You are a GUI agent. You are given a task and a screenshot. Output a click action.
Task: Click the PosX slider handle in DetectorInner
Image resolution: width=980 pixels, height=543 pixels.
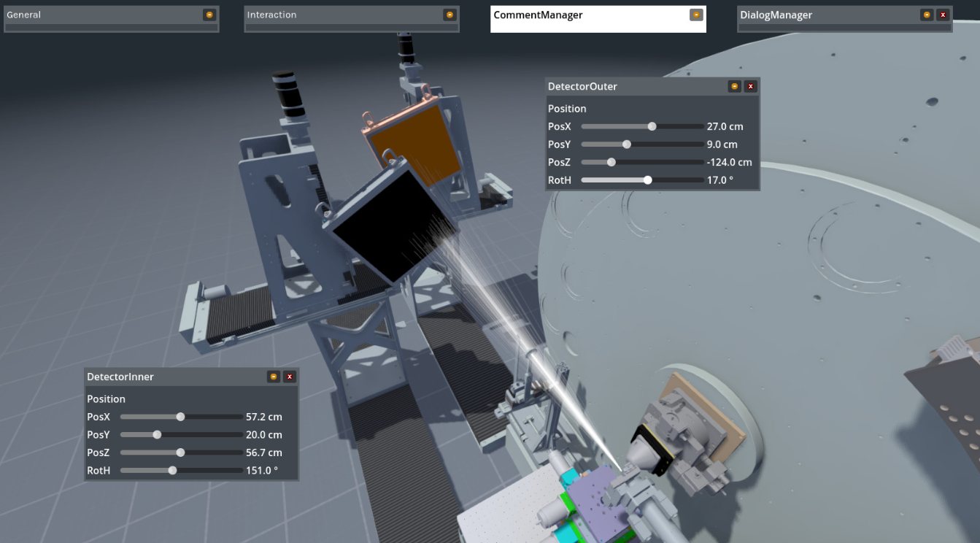(180, 417)
